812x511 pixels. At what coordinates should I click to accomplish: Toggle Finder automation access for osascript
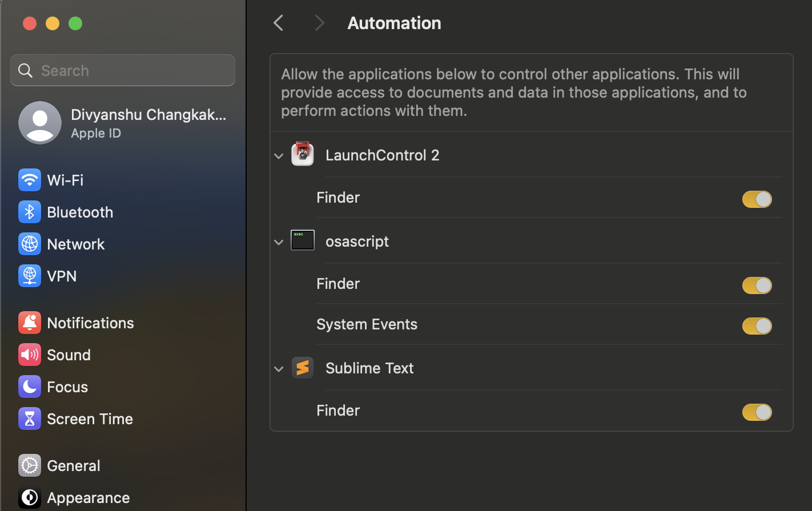pyautogui.click(x=757, y=285)
